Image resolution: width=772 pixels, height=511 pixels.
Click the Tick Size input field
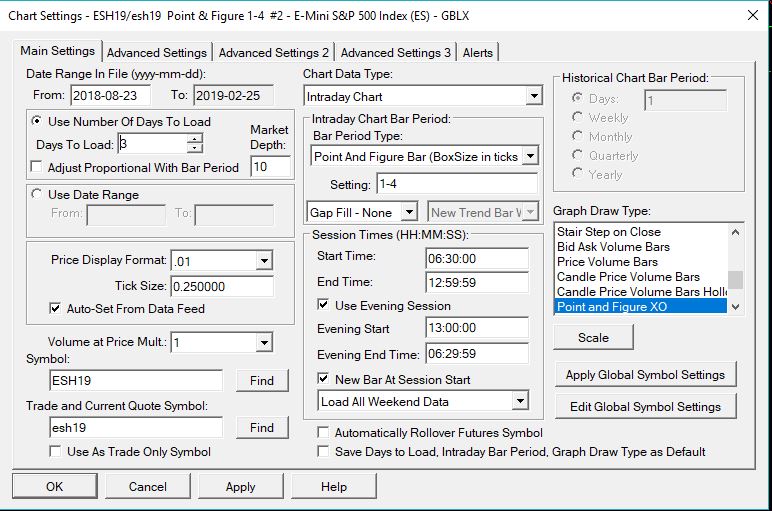[x=222, y=286]
